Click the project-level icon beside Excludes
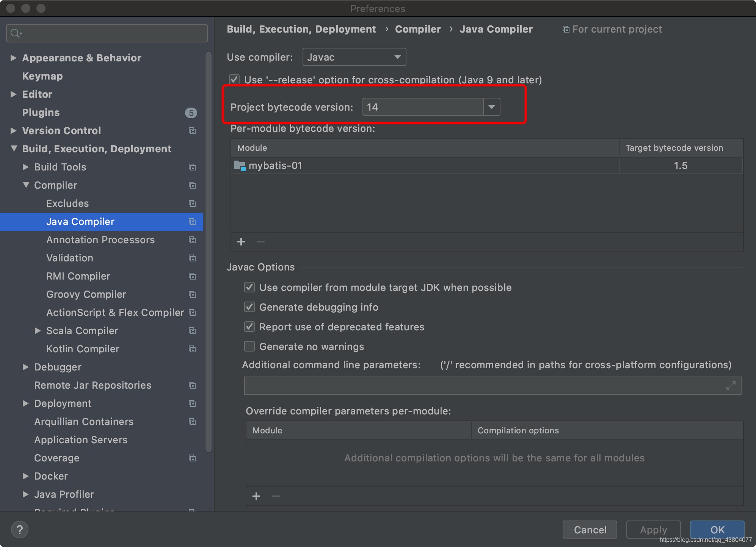This screenshot has height=547, width=756. 192,203
